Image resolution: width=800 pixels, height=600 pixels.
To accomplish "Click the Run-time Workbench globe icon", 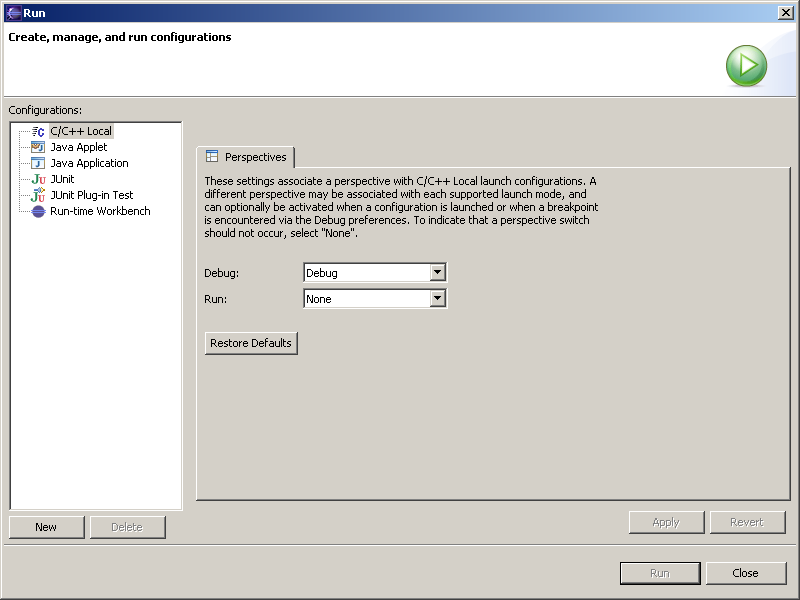I will pos(38,211).
